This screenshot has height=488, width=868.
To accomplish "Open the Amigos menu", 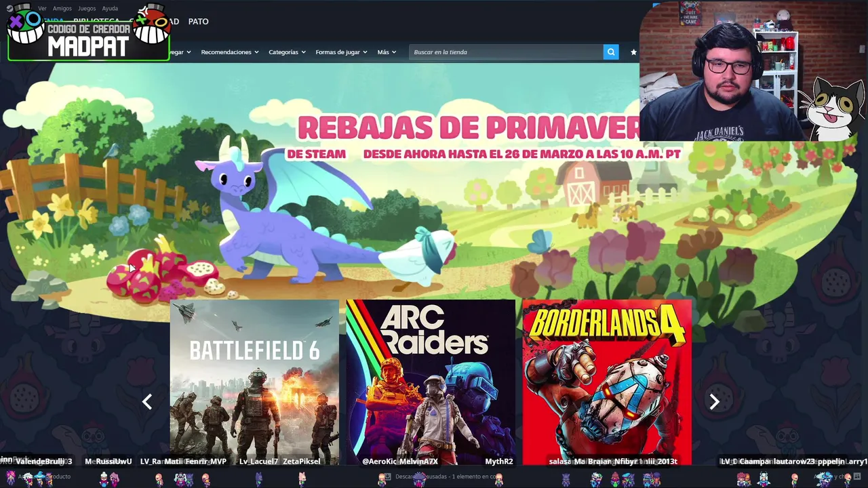I will (62, 9).
